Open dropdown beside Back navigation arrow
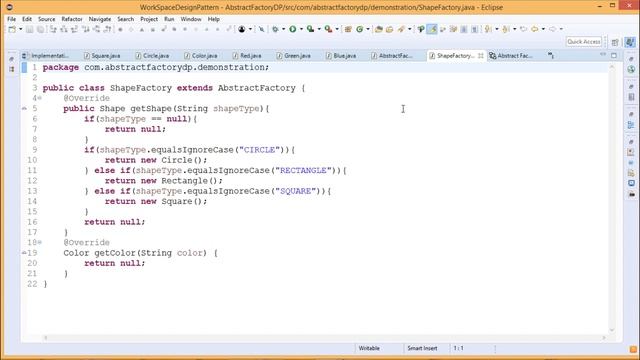Image resolution: width=640 pixels, height=360 pixels. (x=543, y=29)
